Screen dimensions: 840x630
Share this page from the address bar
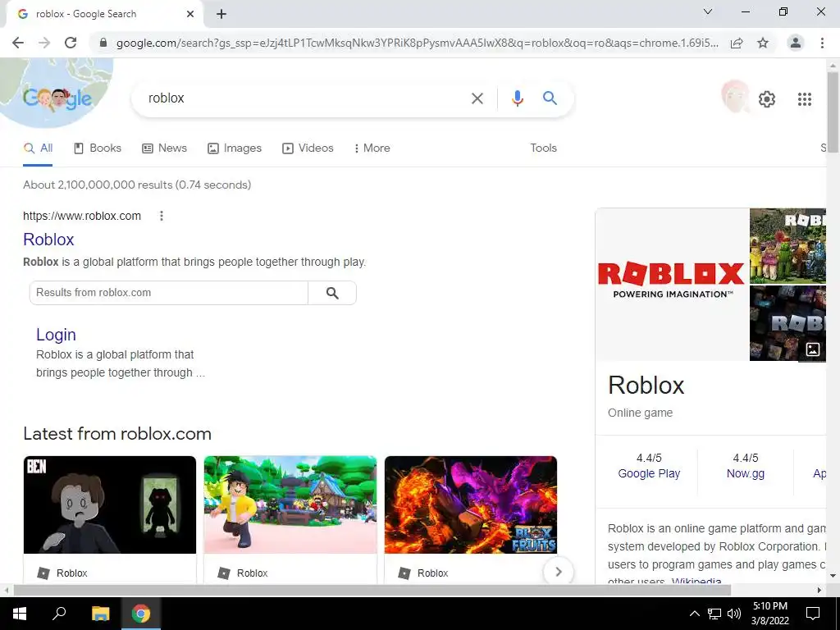(737, 43)
